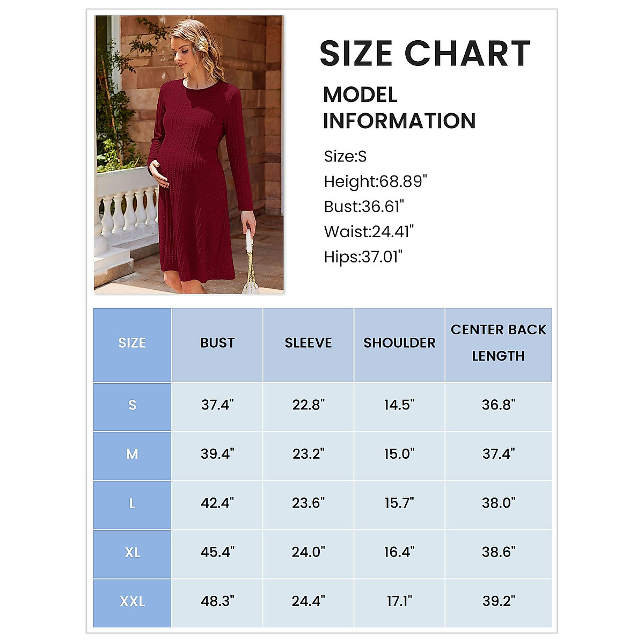Click the SIZE CHART heading
Screen dimensions: 644x644
point(425,53)
